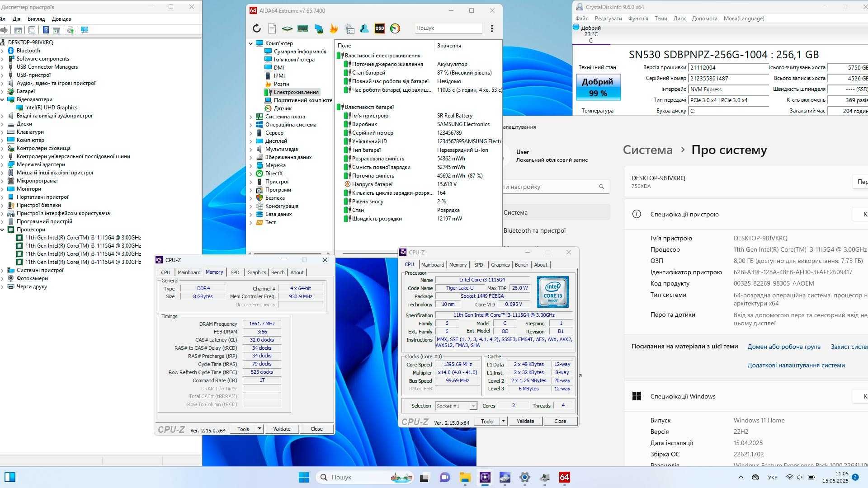Open Вигляд menu in Device Manager
The height and width of the screenshot is (488, 868).
[36, 19]
